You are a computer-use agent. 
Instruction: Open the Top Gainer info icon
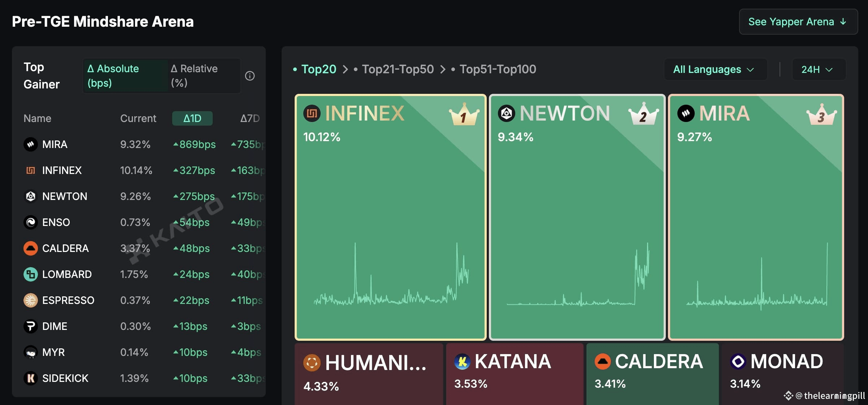click(x=250, y=76)
